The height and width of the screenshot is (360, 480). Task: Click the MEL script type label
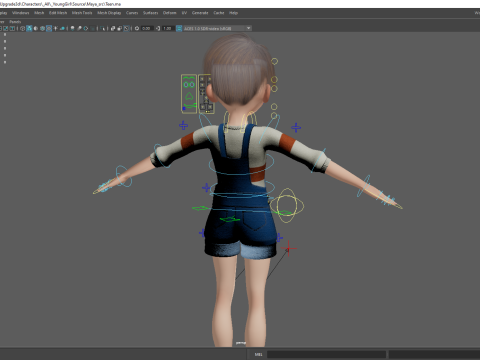click(258, 354)
